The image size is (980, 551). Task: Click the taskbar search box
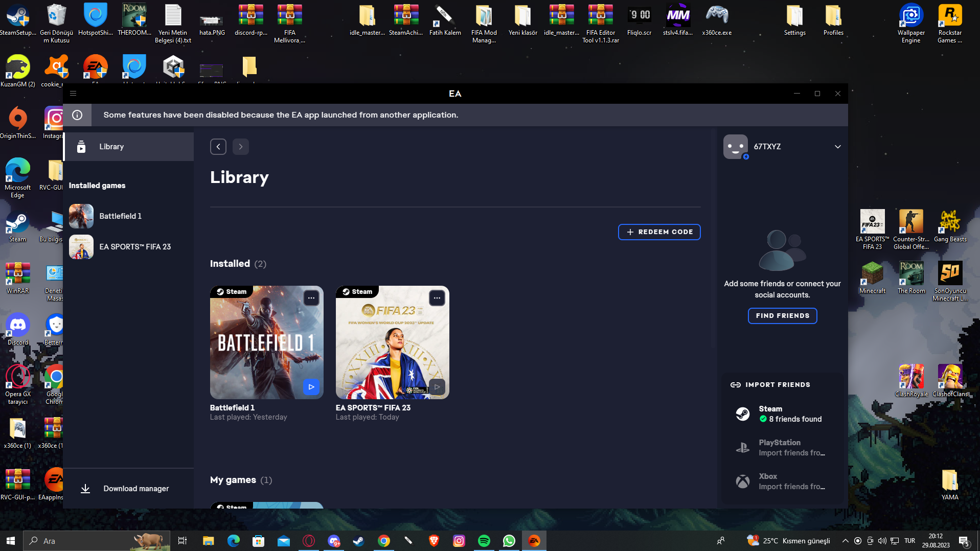click(x=97, y=541)
